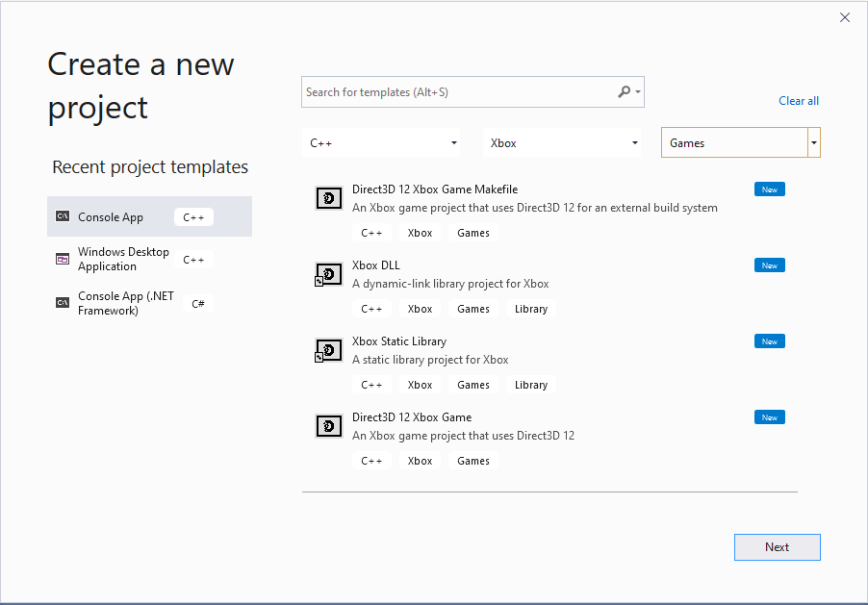Click the Clear all filters link
The width and height of the screenshot is (868, 605).
click(x=799, y=101)
